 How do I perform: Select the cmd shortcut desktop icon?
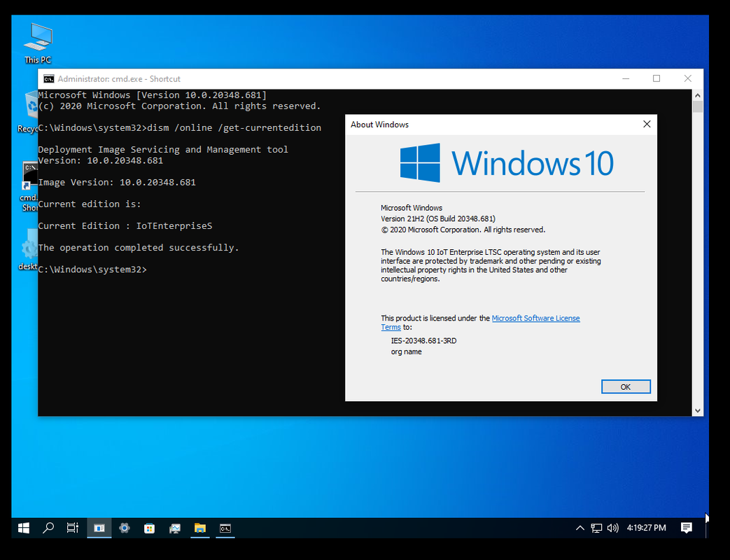point(29,186)
